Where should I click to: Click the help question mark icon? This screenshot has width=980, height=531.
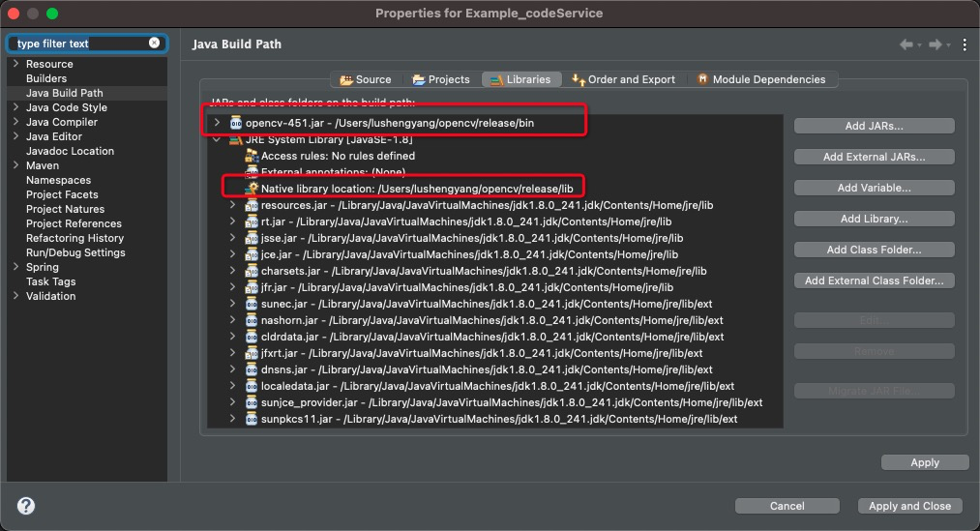pos(26,506)
